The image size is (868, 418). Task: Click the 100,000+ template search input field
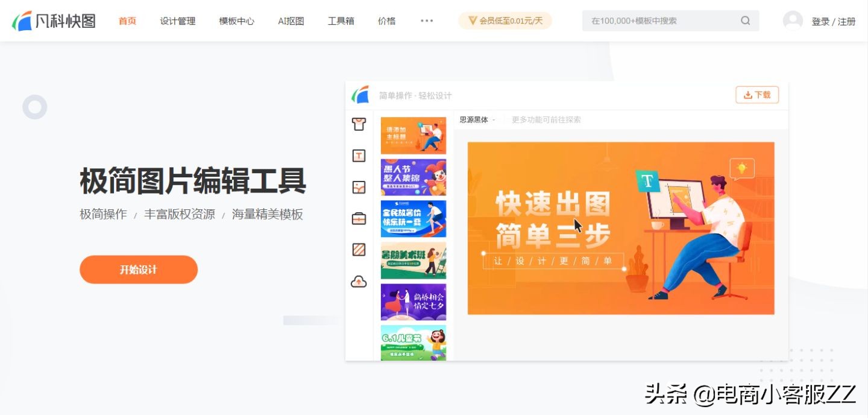tap(657, 20)
